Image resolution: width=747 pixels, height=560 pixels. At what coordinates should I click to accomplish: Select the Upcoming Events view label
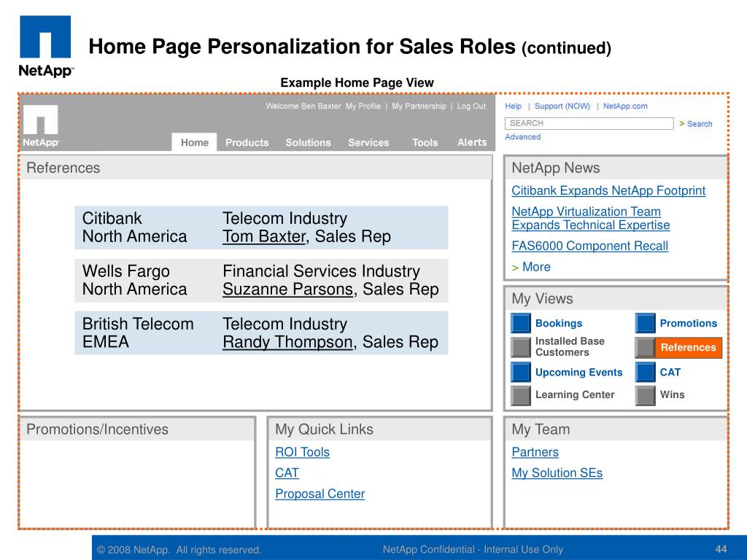578,372
